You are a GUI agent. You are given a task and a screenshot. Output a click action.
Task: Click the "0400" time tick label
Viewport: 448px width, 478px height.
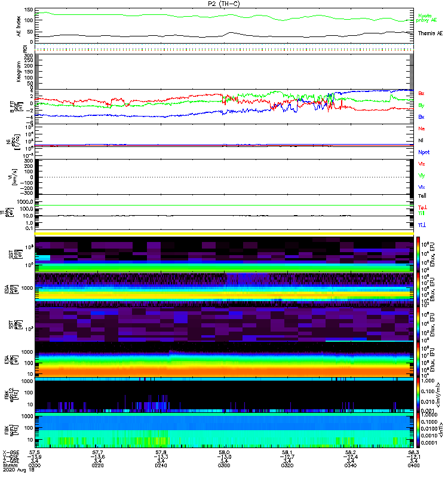point(413,465)
